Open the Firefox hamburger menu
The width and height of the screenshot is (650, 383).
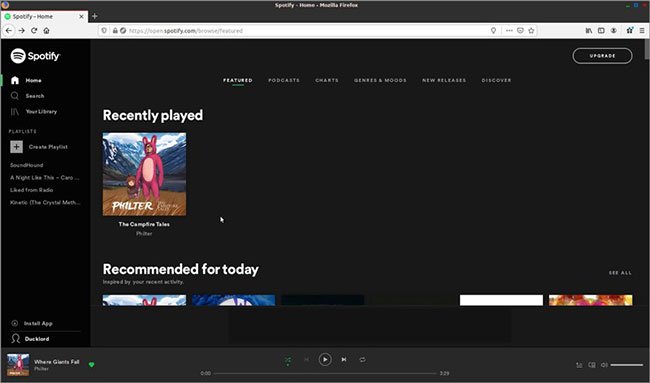point(642,31)
